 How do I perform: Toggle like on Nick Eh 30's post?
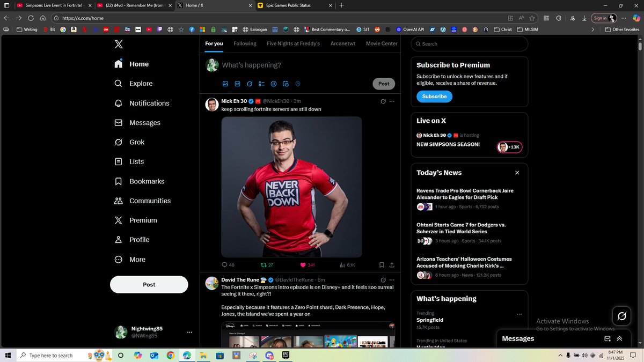pyautogui.click(x=308, y=265)
